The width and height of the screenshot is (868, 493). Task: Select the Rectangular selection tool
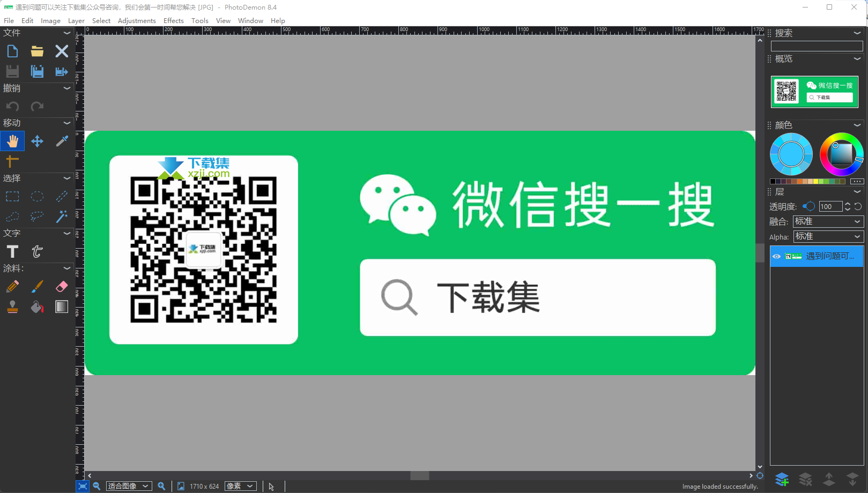coord(12,196)
